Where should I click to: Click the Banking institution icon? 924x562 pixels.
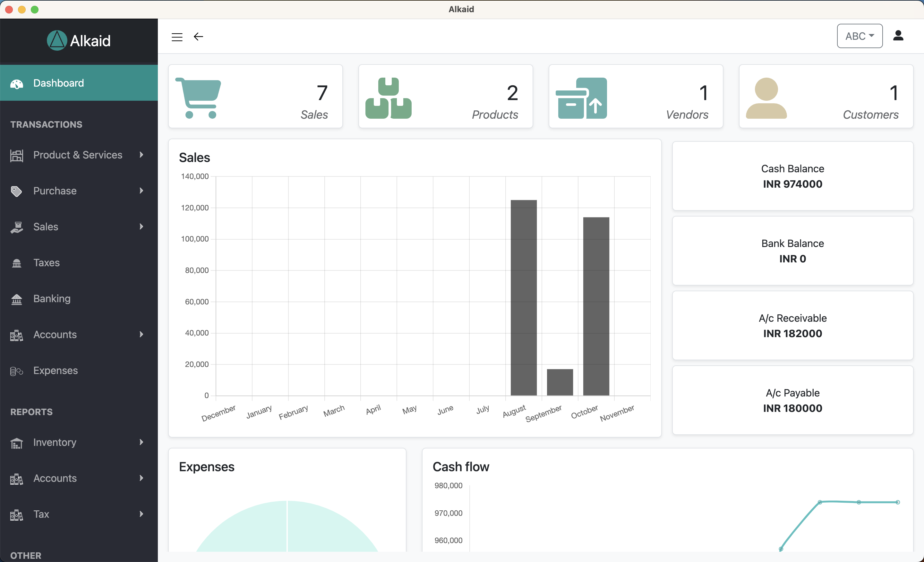click(x=16, y=299)
